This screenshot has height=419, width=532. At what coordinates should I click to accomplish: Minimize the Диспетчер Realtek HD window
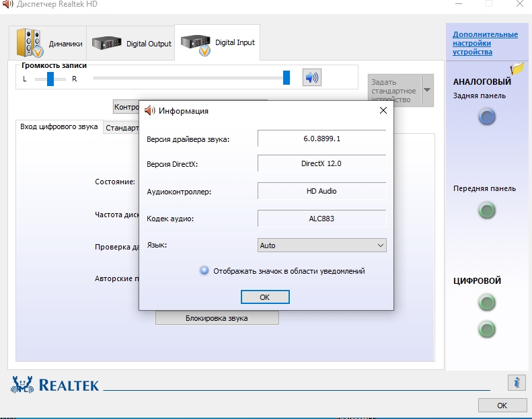(x=459, y=4)
